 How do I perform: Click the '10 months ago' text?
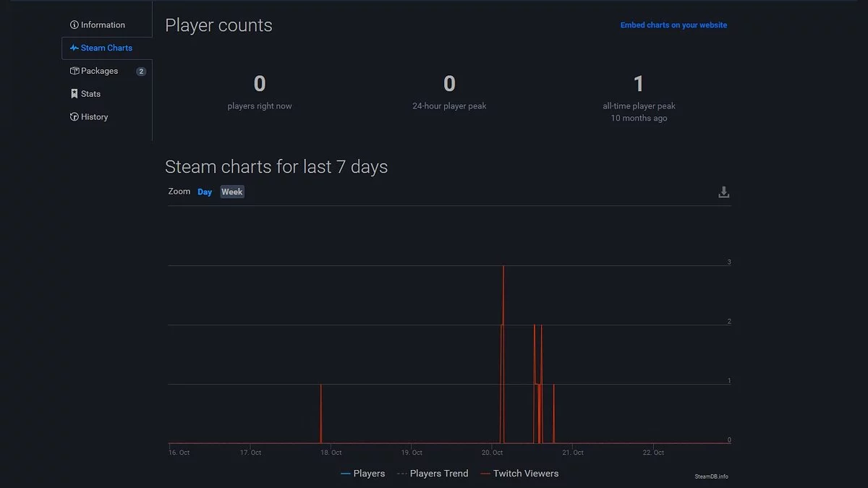(639, 118)
